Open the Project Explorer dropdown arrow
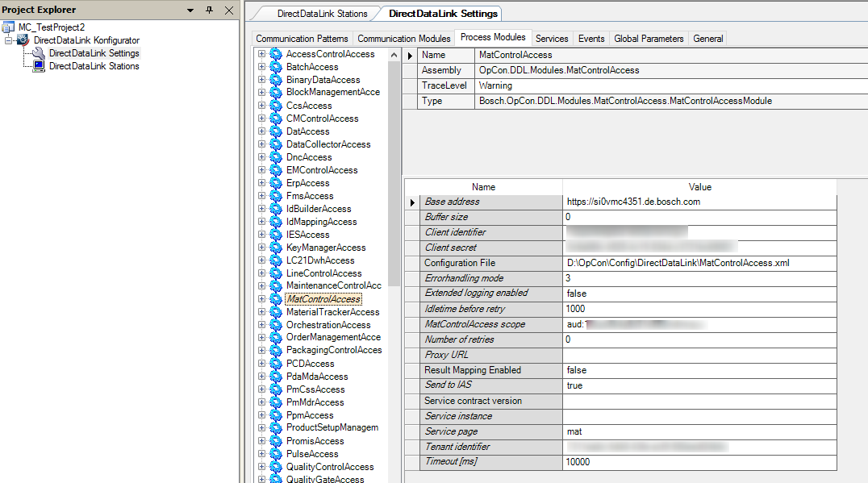The width and height of the screenshot is (868, 483). pyautogui.click(x=190, y=10)
